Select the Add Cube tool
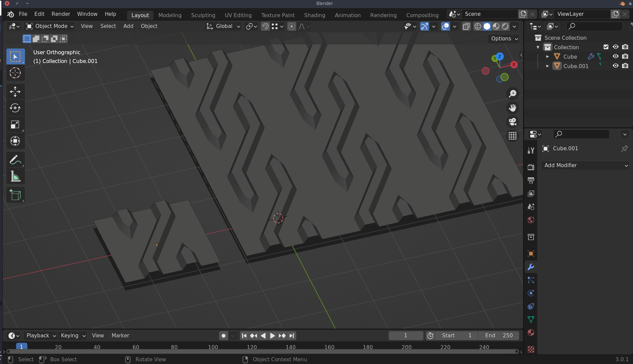 pyautogui.click(x=15, y=195)
